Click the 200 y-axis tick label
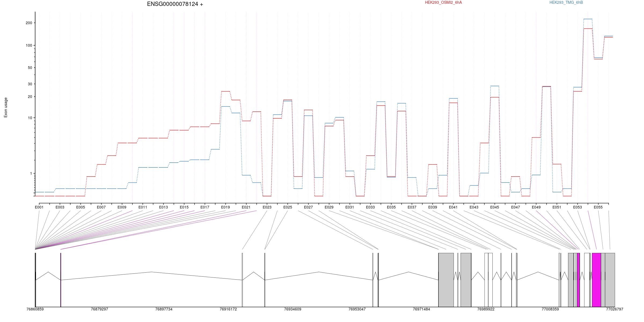 [29, 23]
